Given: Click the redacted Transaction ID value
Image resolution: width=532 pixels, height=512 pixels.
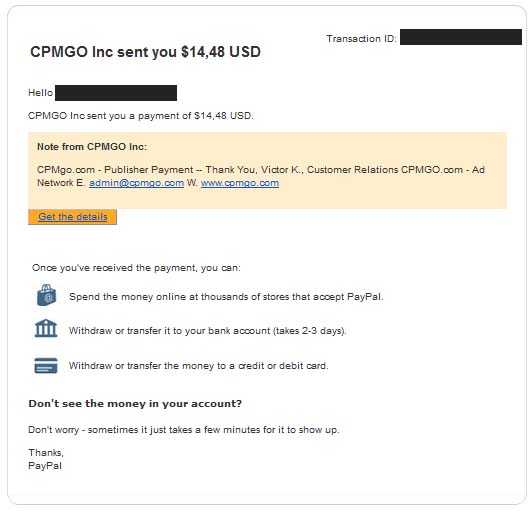Looking at the screenshot, I should (461, 37).
